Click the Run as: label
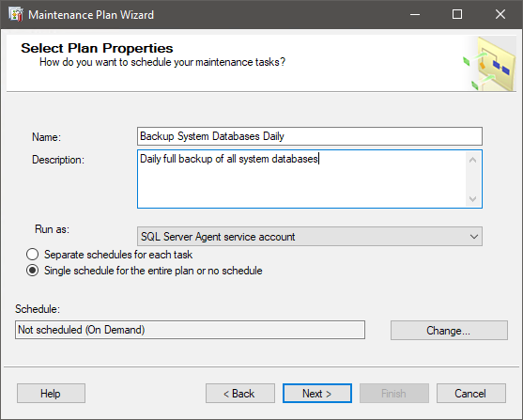 [52, 229]
